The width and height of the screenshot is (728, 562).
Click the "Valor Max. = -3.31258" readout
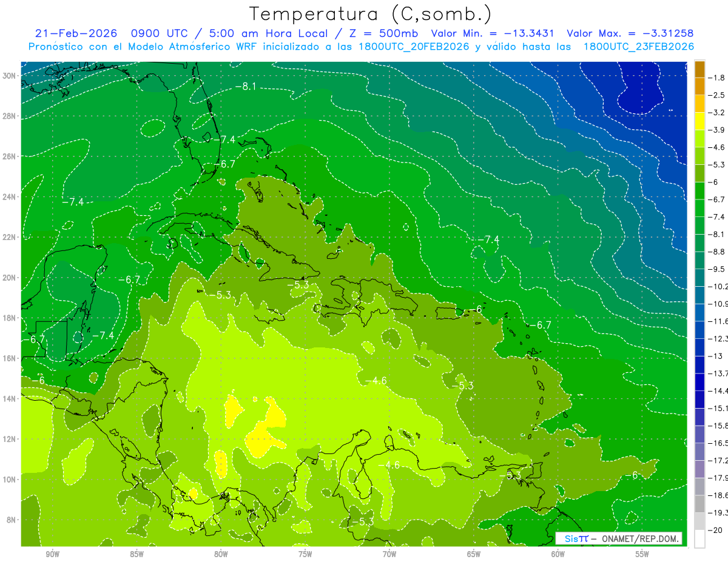pos(630,33)
